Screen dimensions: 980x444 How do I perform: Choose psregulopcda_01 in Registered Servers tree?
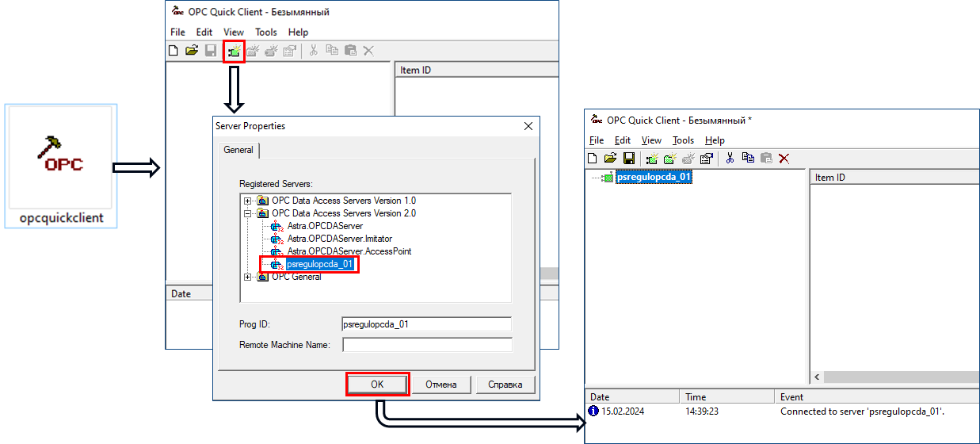321,265
